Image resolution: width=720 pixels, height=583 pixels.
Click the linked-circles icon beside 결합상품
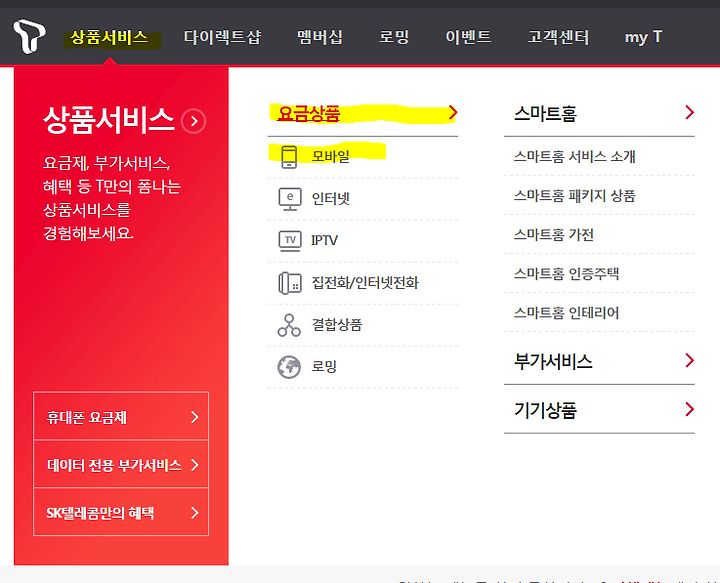click(x=289, y=325)
